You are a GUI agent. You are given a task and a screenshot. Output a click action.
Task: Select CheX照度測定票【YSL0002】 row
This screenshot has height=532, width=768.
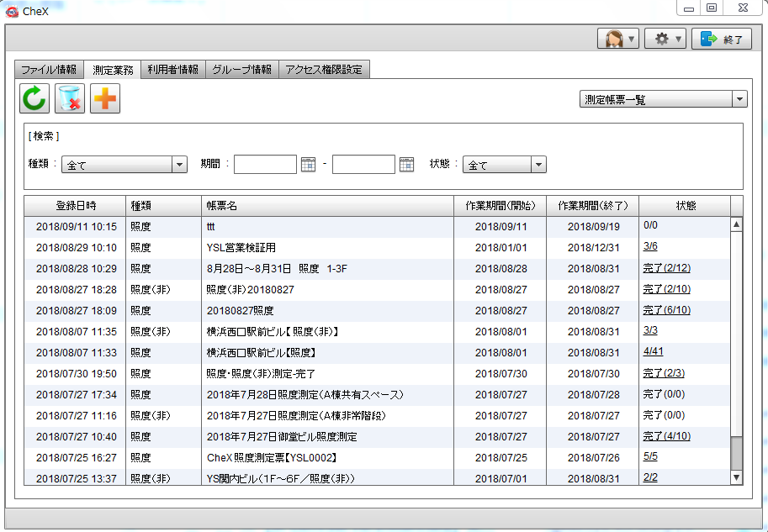coord(377,458)
